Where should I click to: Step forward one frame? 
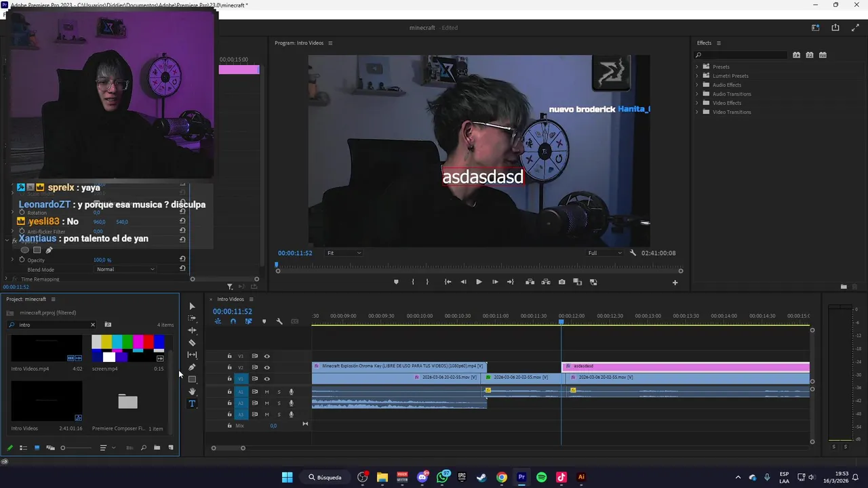[x=495, y=282]
